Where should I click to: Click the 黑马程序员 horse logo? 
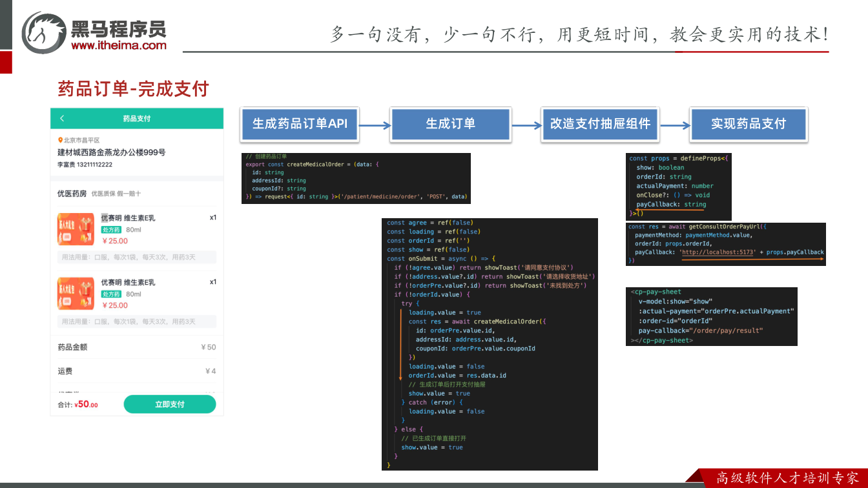point(44,32)
